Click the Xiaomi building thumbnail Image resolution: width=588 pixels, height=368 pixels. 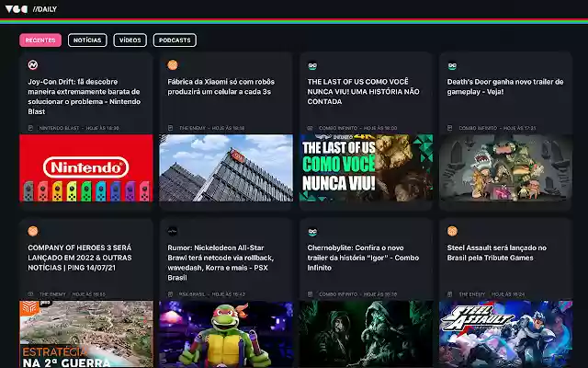point(226,167)
